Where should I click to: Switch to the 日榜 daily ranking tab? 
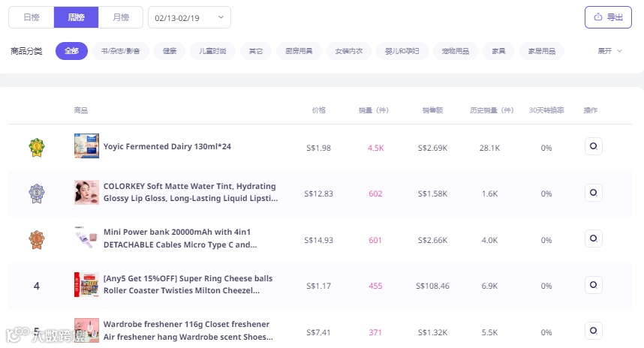[x=32, y=16]
